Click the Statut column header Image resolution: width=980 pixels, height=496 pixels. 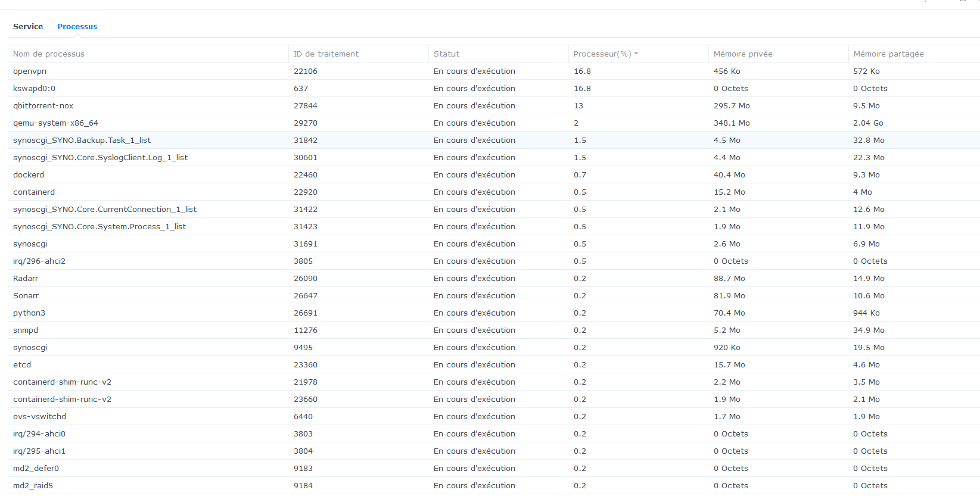pyautogui.click(x=446, y=54)
